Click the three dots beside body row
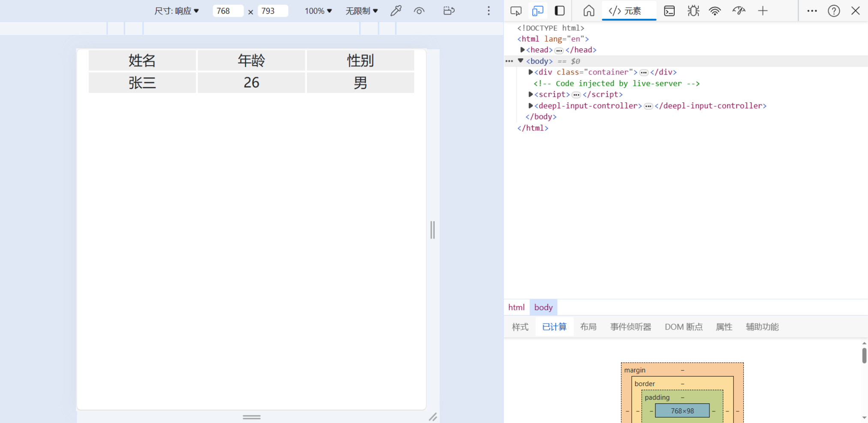The height and width of the screenshot is (423, 868). 509,61
